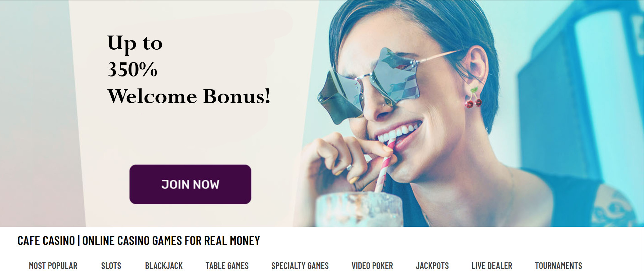Select the Blackjack category
644x275 pixels.
[x=164, y=266]
